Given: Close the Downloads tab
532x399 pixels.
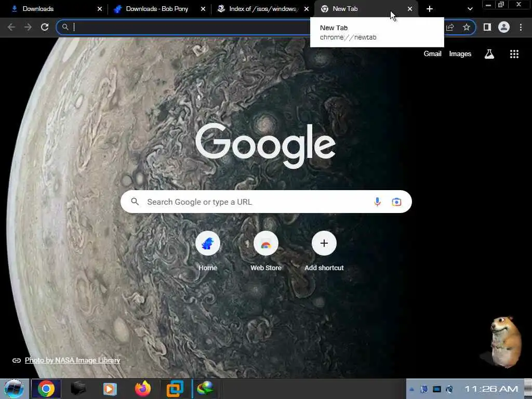Looking at the screenshot, I should click(100, 9).
